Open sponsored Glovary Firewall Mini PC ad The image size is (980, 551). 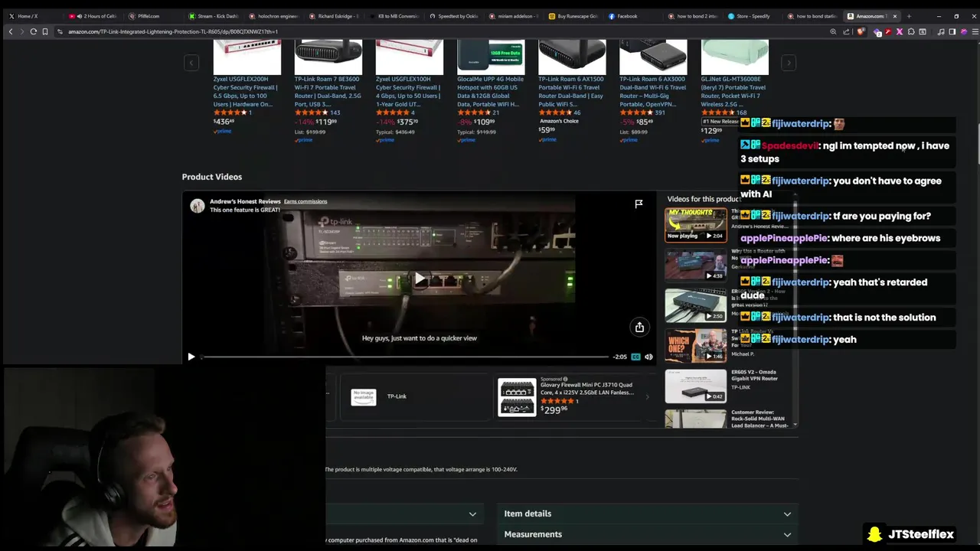pyautogui.click(x=586, y=389)
